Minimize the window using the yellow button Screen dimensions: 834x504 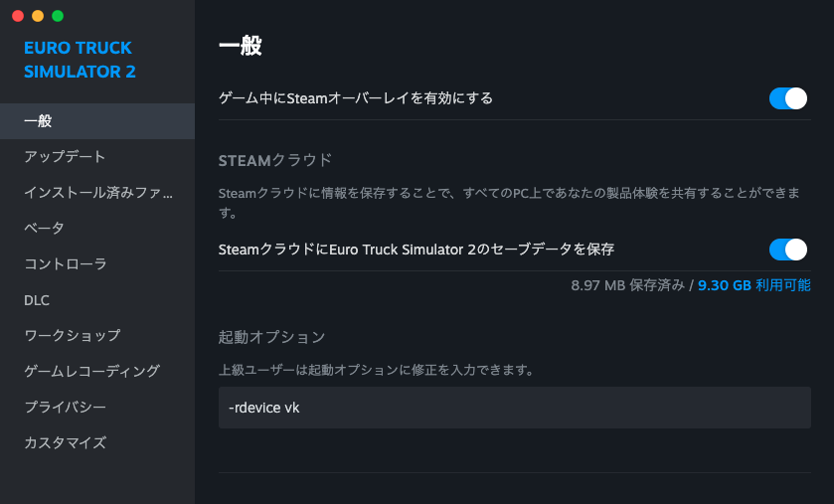coord(38,16)
